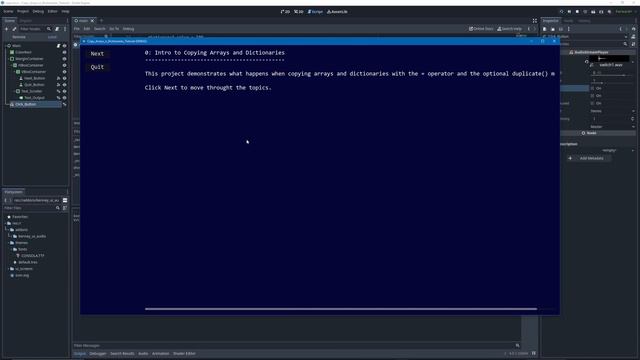Click the FileSystem sort files icon
Image resolution: width=640 pixels, height=360 pixels.
[65, 208]
